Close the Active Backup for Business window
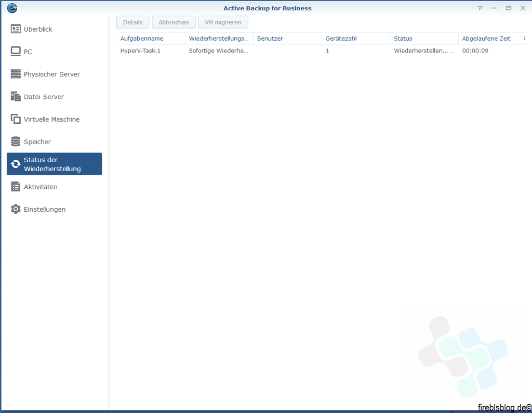The width and height of the screenshot is (532, 413). [x=523, y=8]
